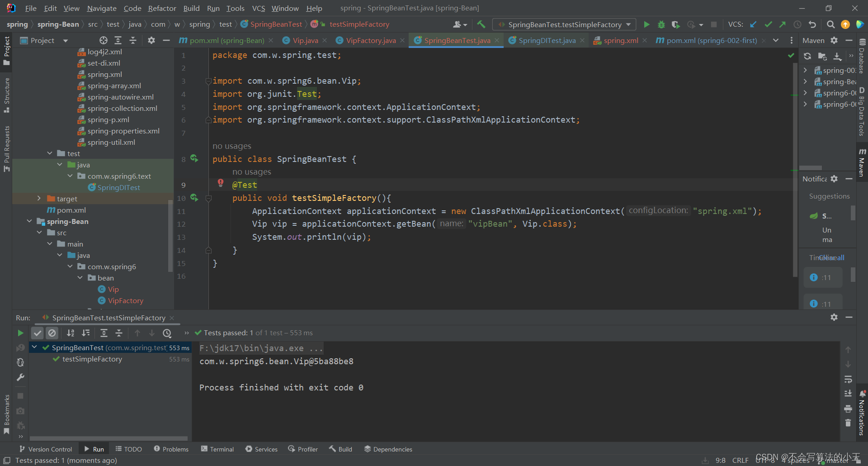
Task: Fold testSimpleFactory method at line 10
Action: [208, 198]
